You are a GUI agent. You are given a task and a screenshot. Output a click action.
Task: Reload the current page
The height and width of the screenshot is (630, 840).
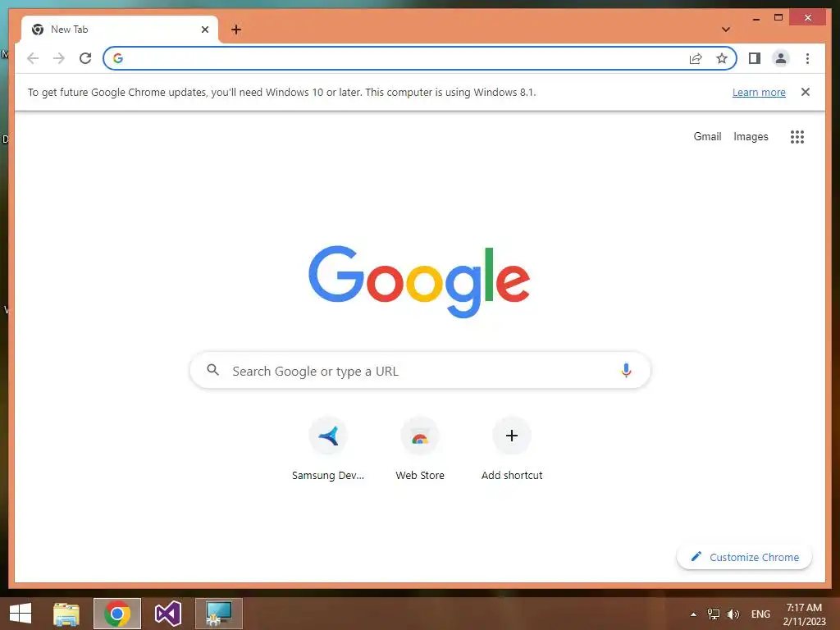coord(85,58)
